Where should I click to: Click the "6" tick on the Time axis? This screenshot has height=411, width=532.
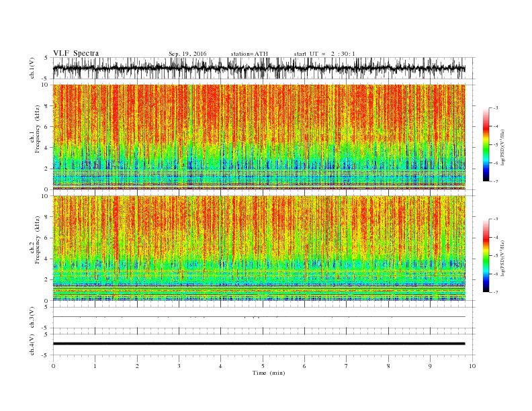pos(305,366)
